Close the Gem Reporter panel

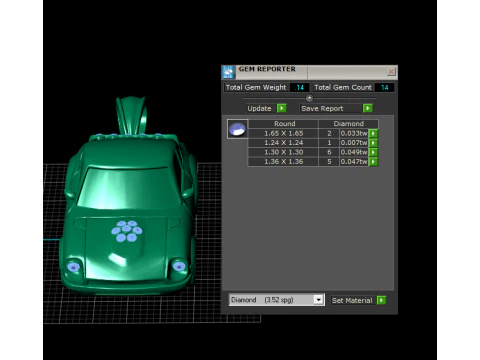click(x=391, y=71)
